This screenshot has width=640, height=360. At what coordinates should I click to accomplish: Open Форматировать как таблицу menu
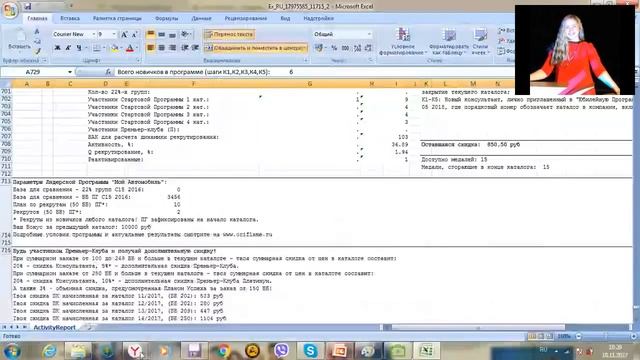click(449, 42)
